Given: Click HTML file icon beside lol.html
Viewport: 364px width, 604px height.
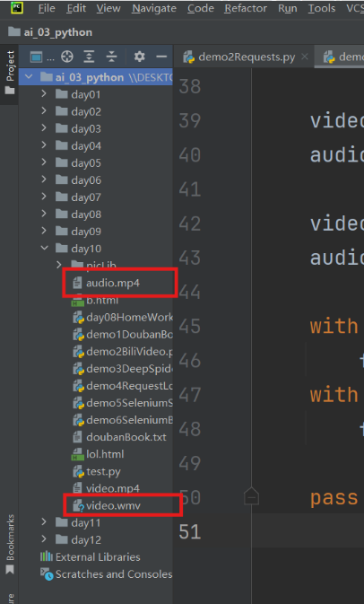Looking at the screenshot, I should coord(77,454).
